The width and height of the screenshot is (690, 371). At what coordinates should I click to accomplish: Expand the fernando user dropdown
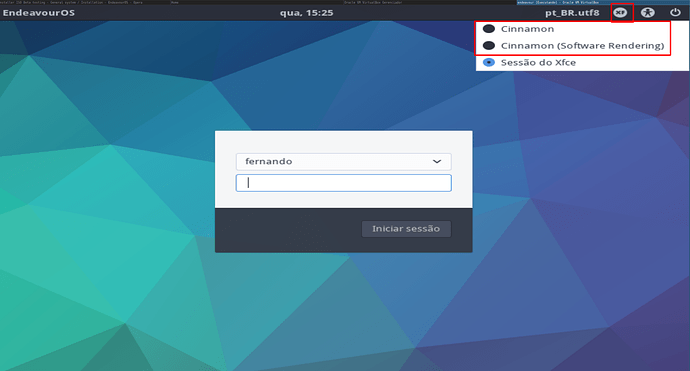click(x=344, y=162)
